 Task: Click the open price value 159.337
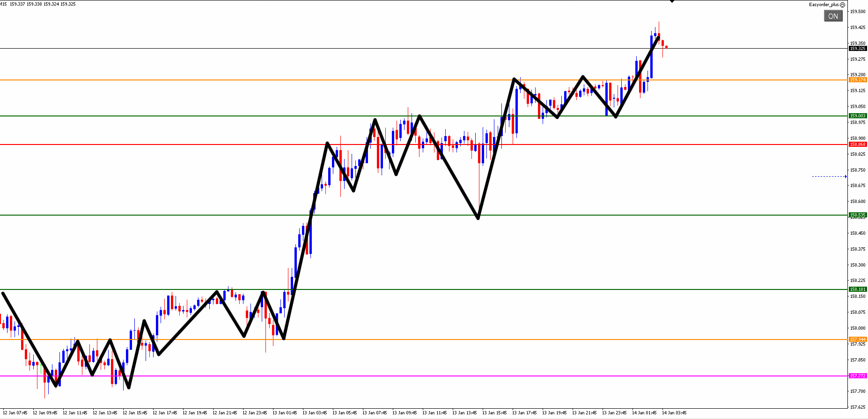pyautogui.click(x=17, y=4)
